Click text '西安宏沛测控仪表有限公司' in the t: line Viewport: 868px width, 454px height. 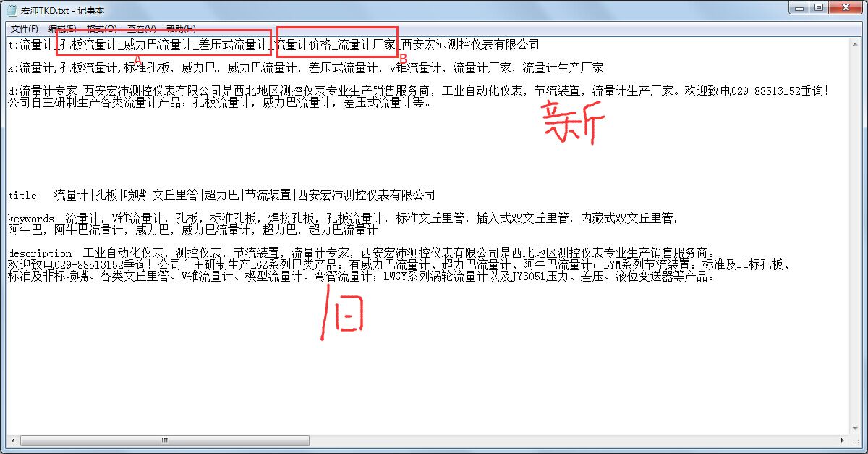(470, 45)
